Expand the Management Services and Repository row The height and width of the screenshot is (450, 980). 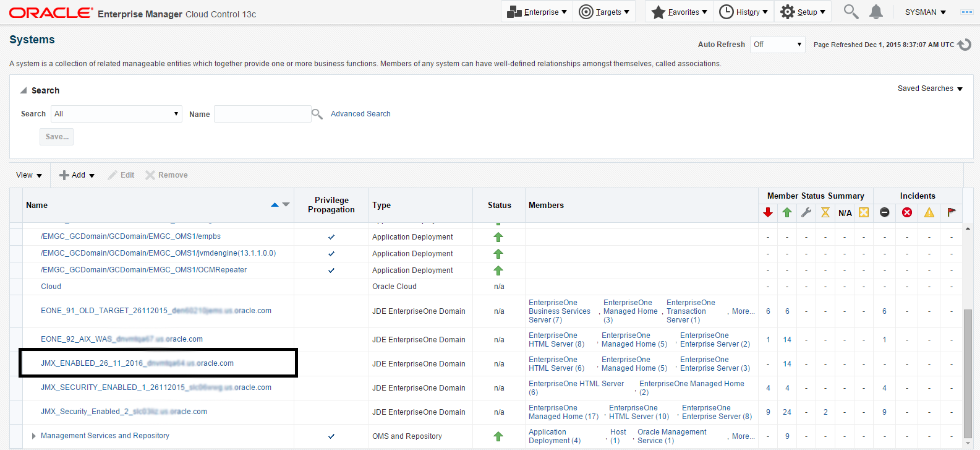tap(33, 436)
